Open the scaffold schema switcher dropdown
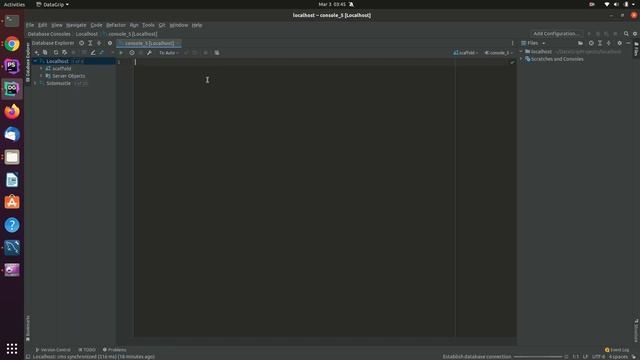 pos(466,53)
